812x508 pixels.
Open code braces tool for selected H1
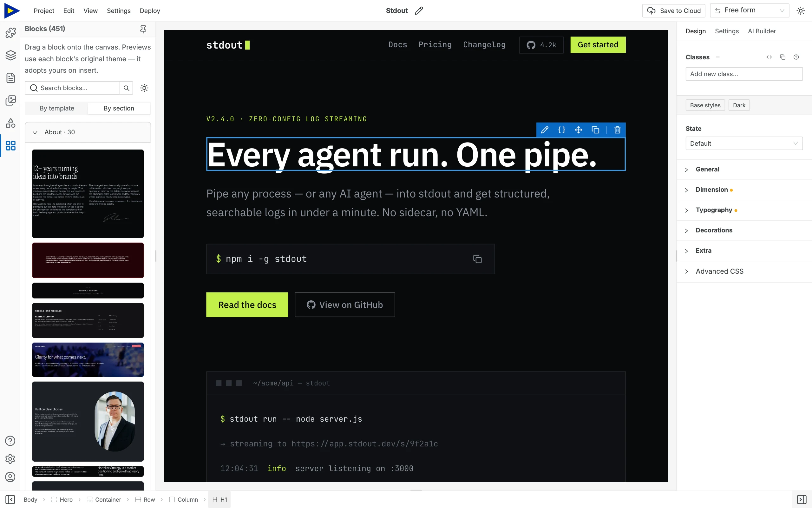(561, 130)
